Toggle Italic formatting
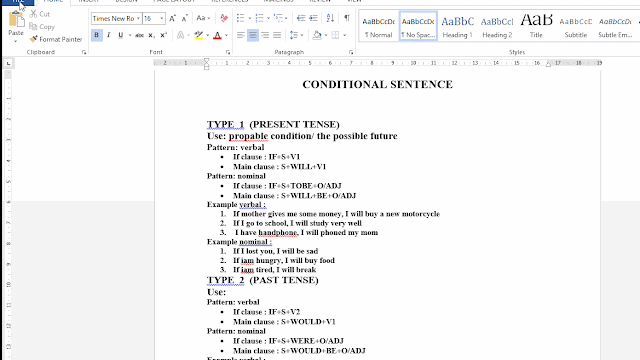Viewport: 640px width, 360px height. click(109, 36)
